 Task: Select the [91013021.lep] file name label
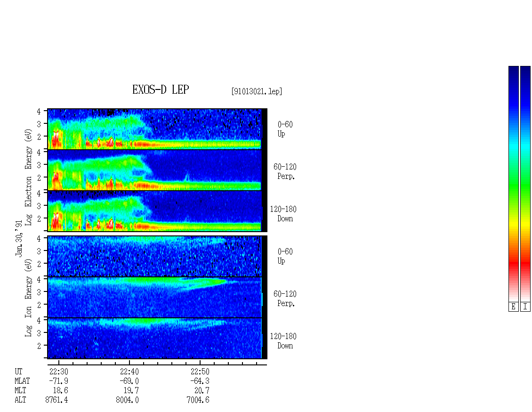257,91
